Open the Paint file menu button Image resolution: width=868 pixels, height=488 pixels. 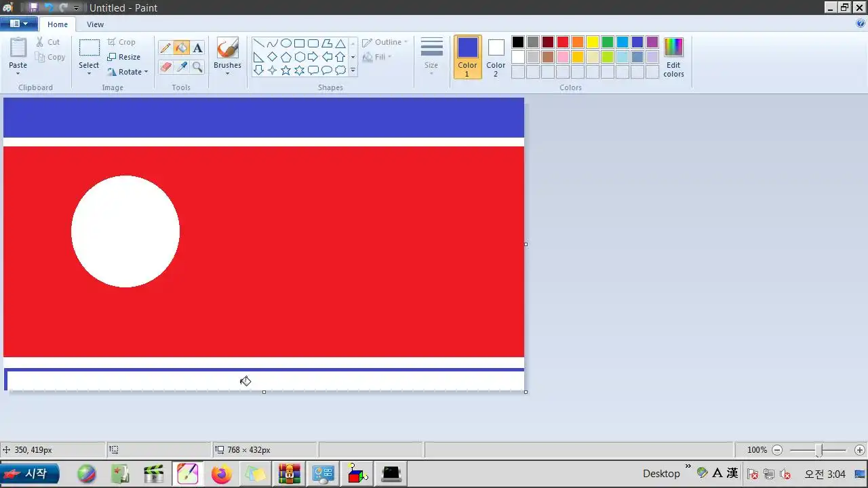click(x=18, y=24)
